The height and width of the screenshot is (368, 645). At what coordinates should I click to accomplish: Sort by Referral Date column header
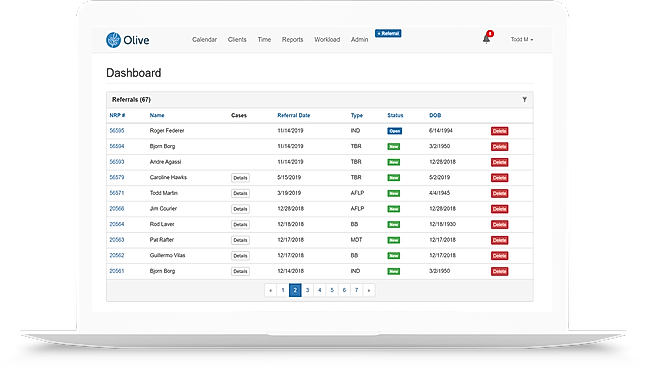point(294,116)
